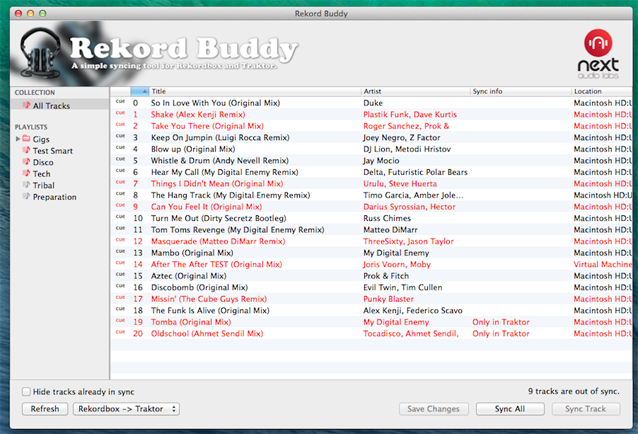Click cue icon for Turn Me Out
The image size is (638, 434).
pos(120,217)
